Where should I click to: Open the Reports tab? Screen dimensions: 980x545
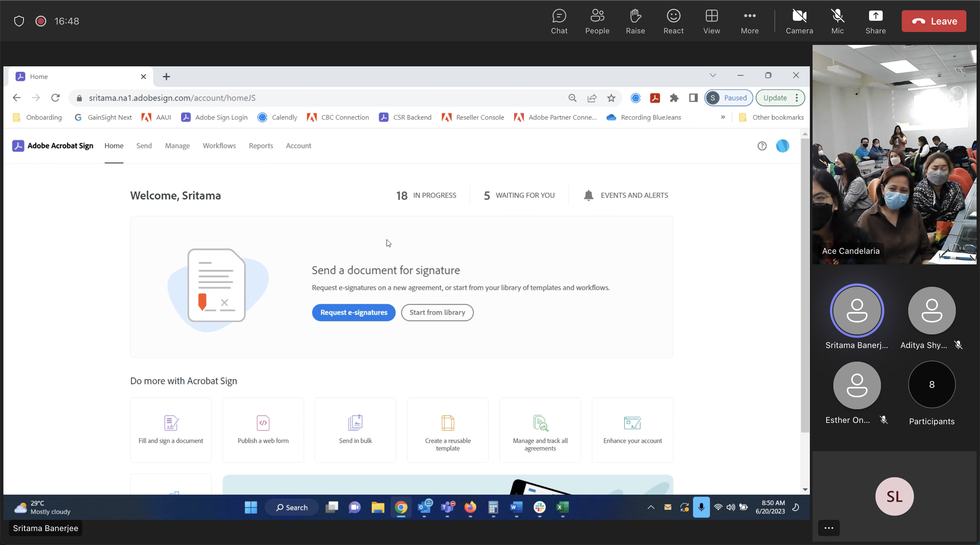[x=261, y=146]
